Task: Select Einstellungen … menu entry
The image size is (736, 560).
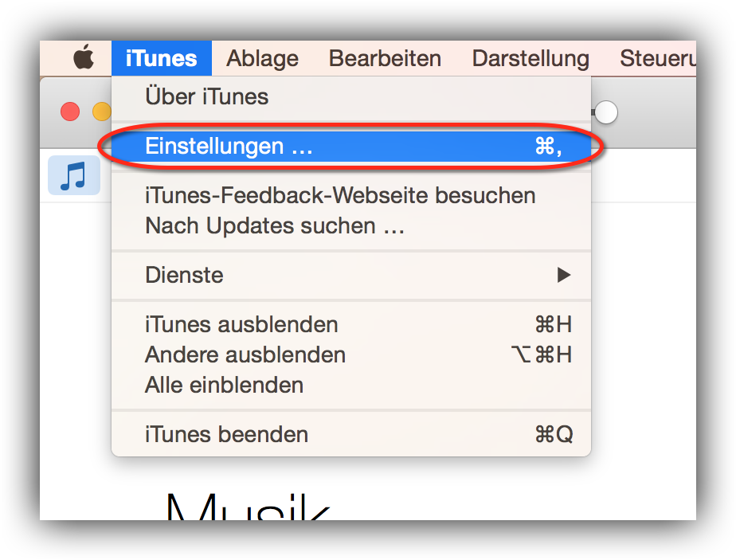Action: 351,146
